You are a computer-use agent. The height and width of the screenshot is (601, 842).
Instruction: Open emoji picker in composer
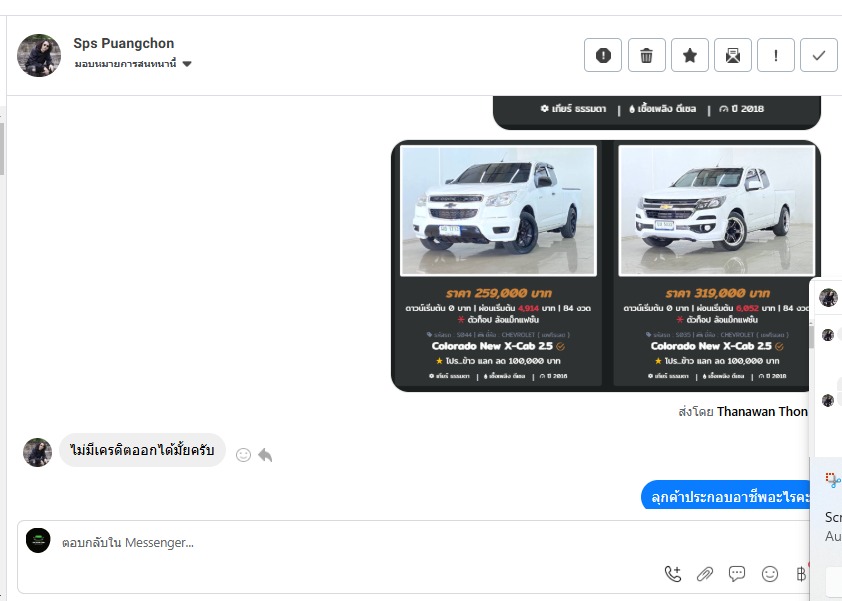coord(770,574)
